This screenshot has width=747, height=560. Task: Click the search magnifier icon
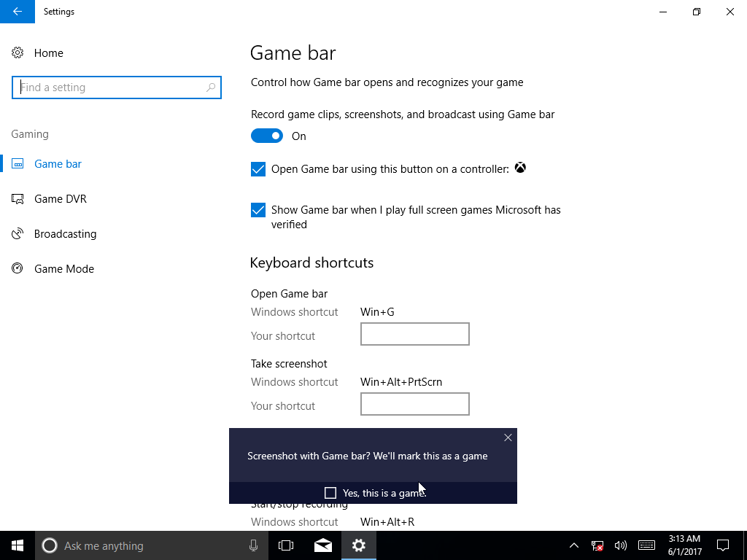[211, 87]
